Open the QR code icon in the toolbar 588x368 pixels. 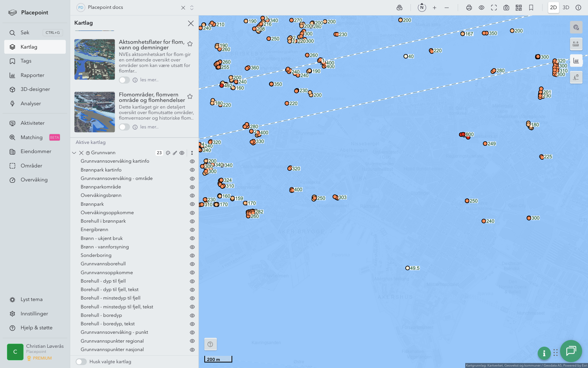coord(519,7)
